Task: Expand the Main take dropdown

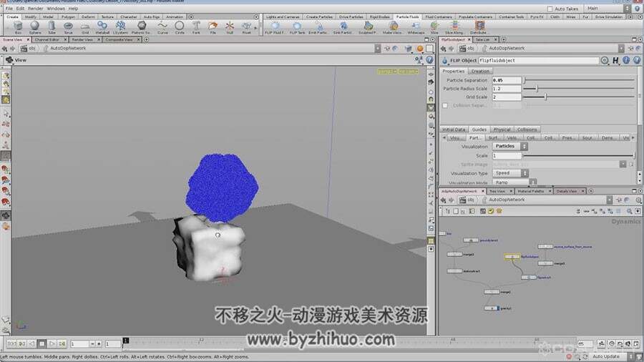Action: 609,8
